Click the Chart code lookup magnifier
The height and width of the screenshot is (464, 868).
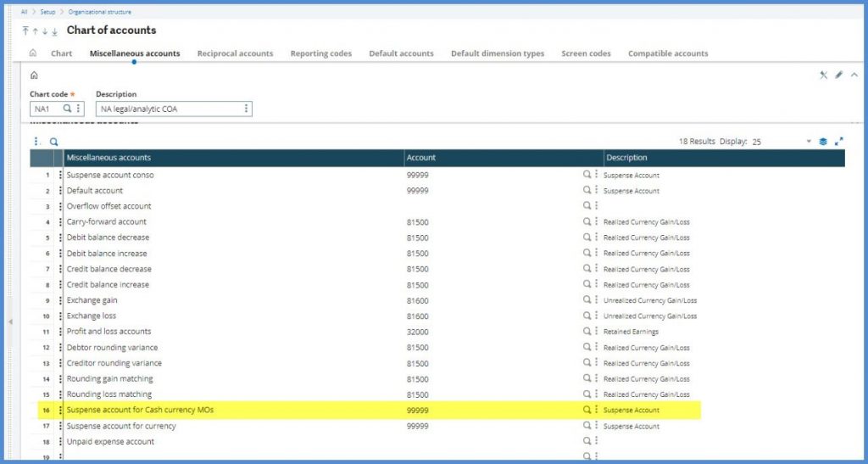click(x=68, y=109)
